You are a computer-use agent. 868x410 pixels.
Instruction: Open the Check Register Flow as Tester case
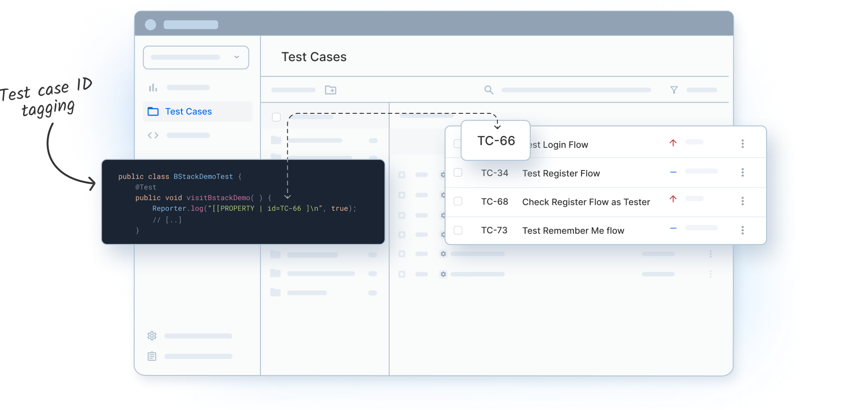pyautogui.click(x=585, y=201)
